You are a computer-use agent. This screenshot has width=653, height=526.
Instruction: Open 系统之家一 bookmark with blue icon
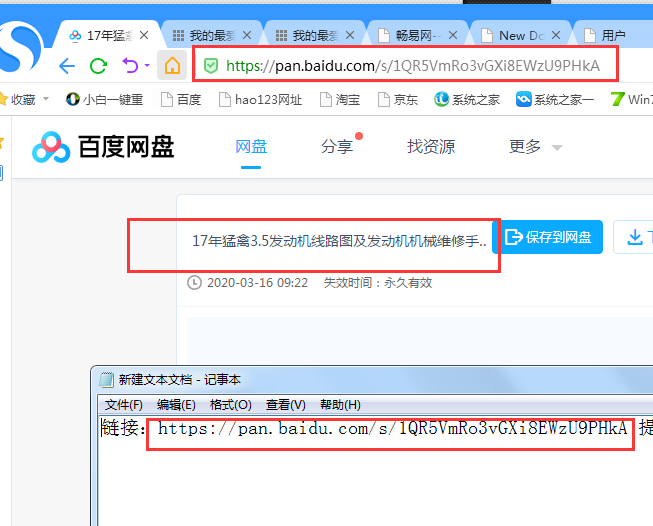click(x=555, y=99)
